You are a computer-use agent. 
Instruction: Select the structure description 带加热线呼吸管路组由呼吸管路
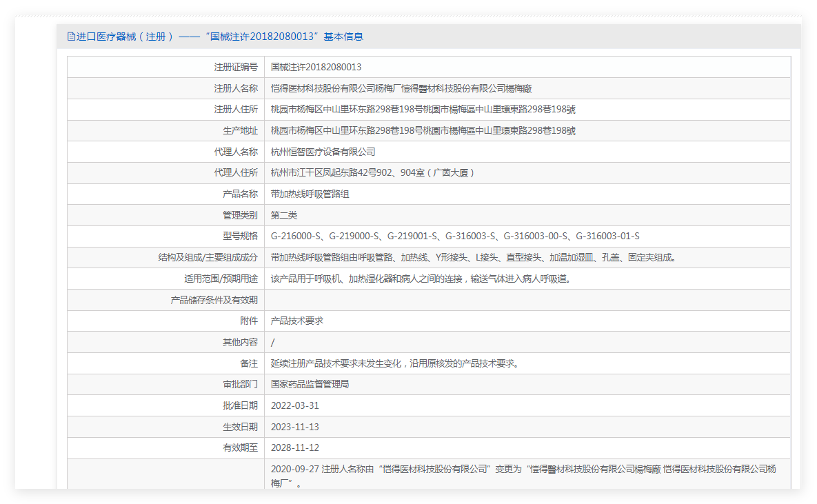click(x=473, y=257)
